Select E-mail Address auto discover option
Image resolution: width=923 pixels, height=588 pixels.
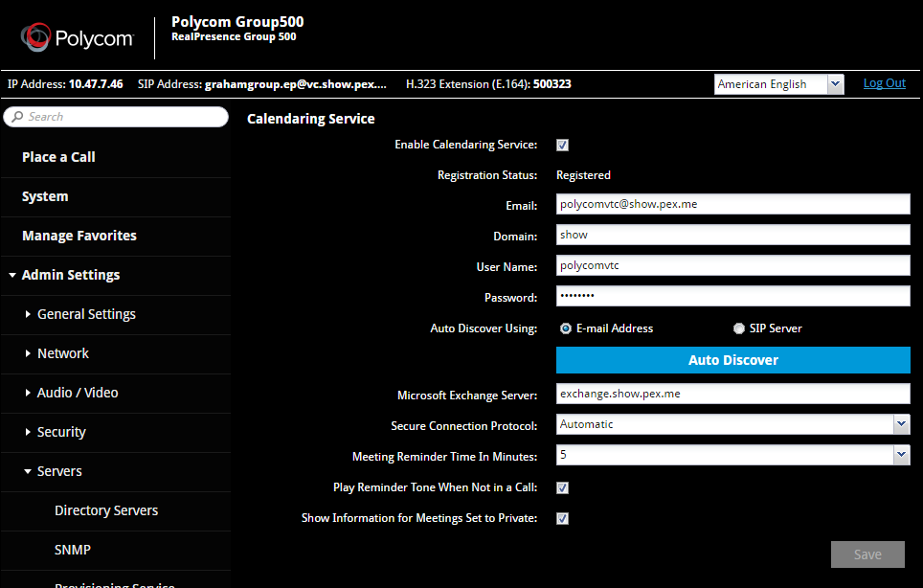pos(566,328)
